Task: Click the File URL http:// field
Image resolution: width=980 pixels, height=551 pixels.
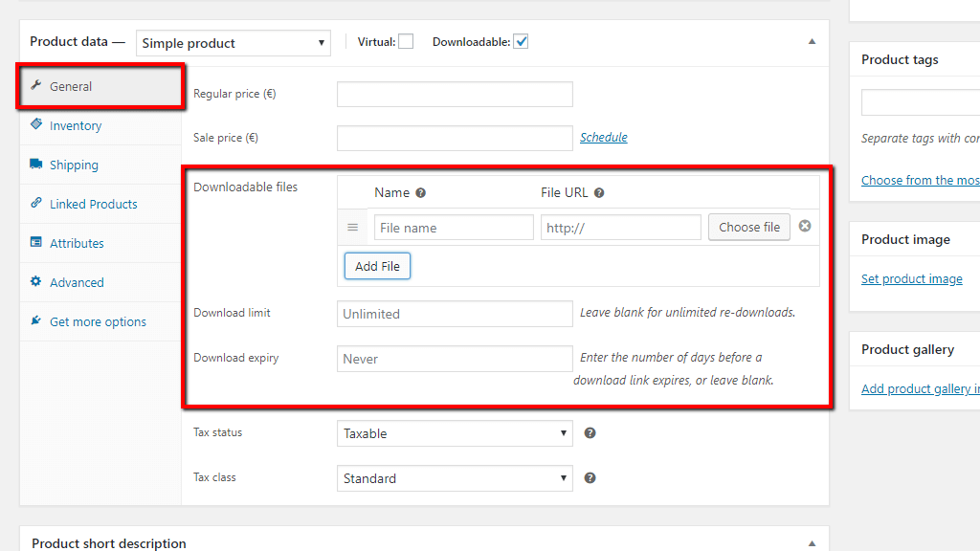Action: tap(620, 228)
